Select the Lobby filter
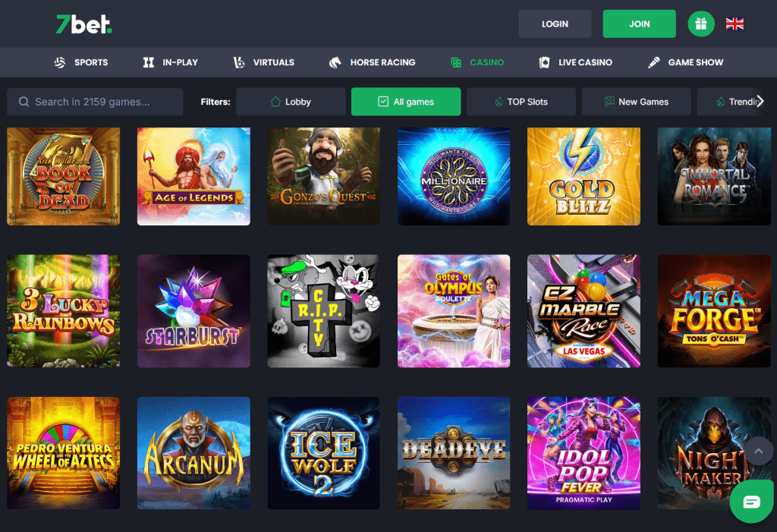The width and height of the screenshot is (777, 532). click(291, 102)
